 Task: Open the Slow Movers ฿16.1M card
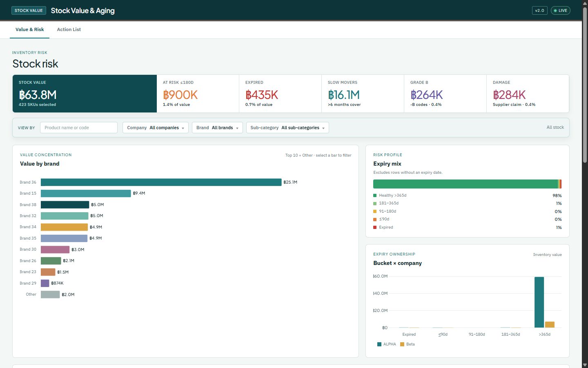pos(363,94)
